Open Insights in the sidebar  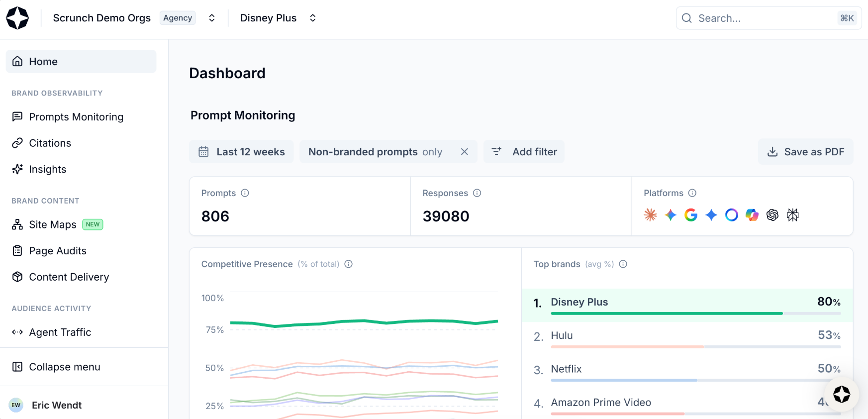[x=81, y=169]
